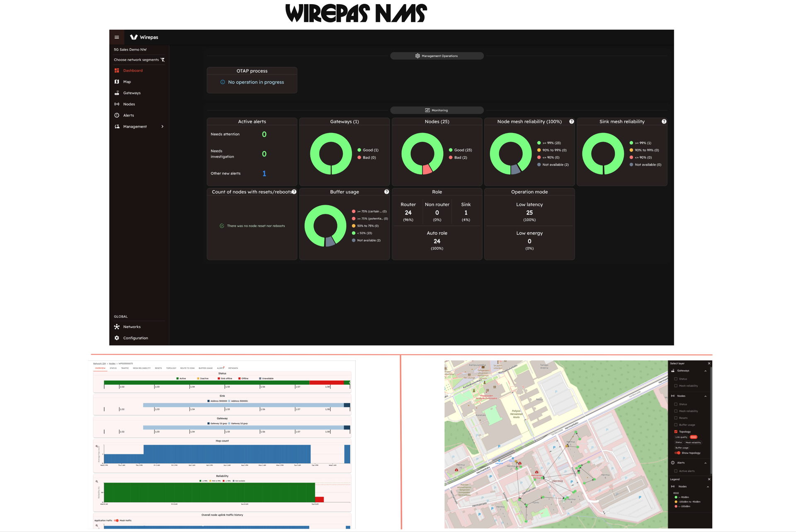
Task: Turn off the Show topology switch
Action: point(678,453)
